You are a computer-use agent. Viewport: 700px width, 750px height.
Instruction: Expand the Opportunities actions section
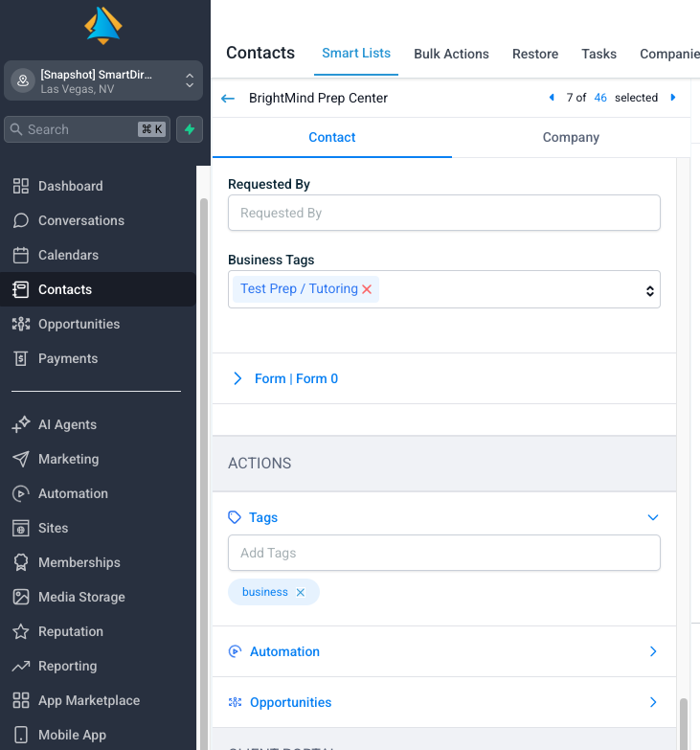(x=653, y=702)
